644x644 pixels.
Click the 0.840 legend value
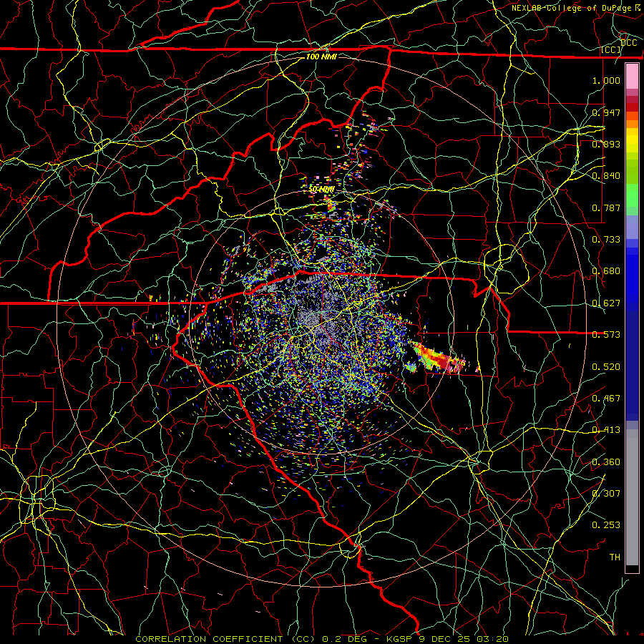[x=606, y=176]
